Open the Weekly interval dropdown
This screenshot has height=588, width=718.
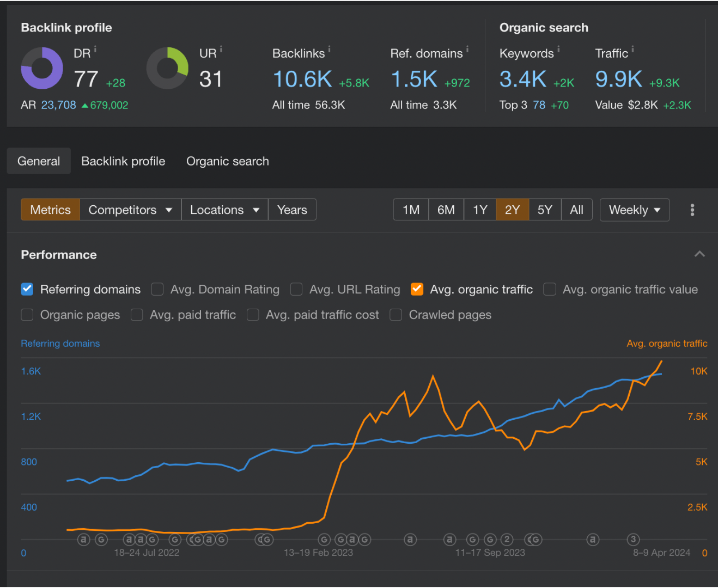634,210
